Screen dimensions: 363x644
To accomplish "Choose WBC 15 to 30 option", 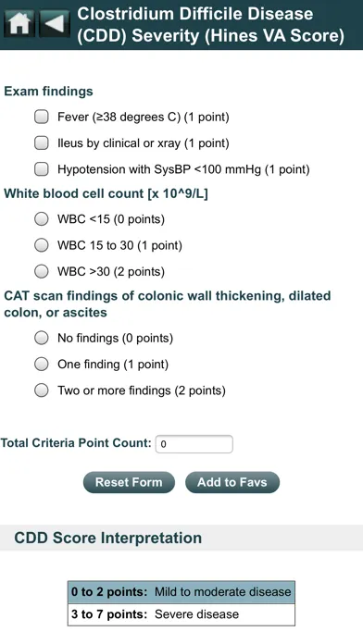I will [41, 245].
